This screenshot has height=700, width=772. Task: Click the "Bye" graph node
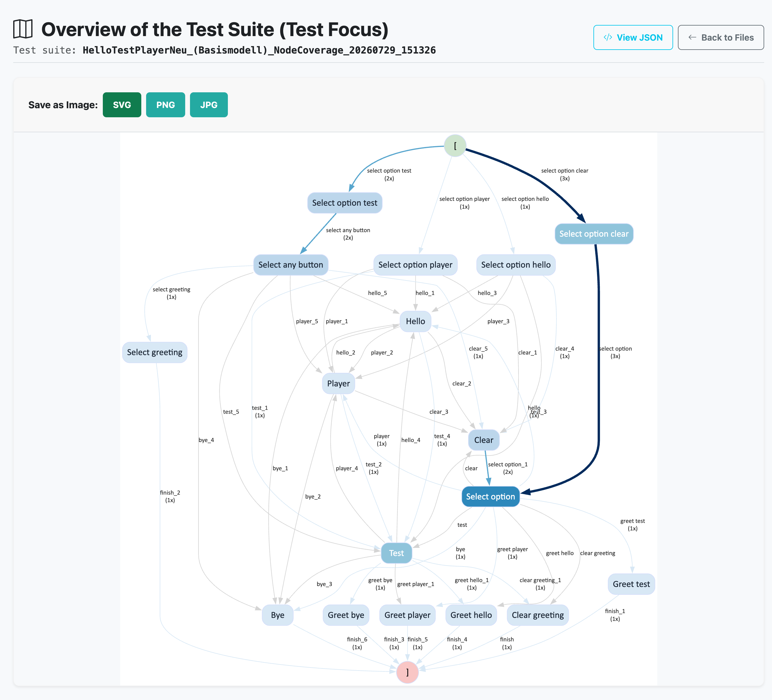(278, 615)
